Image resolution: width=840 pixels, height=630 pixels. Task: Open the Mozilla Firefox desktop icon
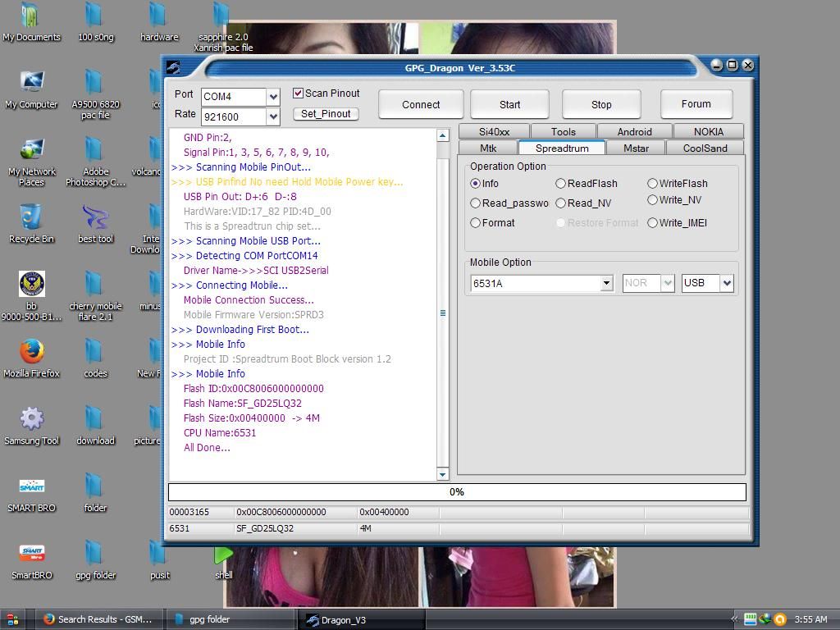pos(31,353)
